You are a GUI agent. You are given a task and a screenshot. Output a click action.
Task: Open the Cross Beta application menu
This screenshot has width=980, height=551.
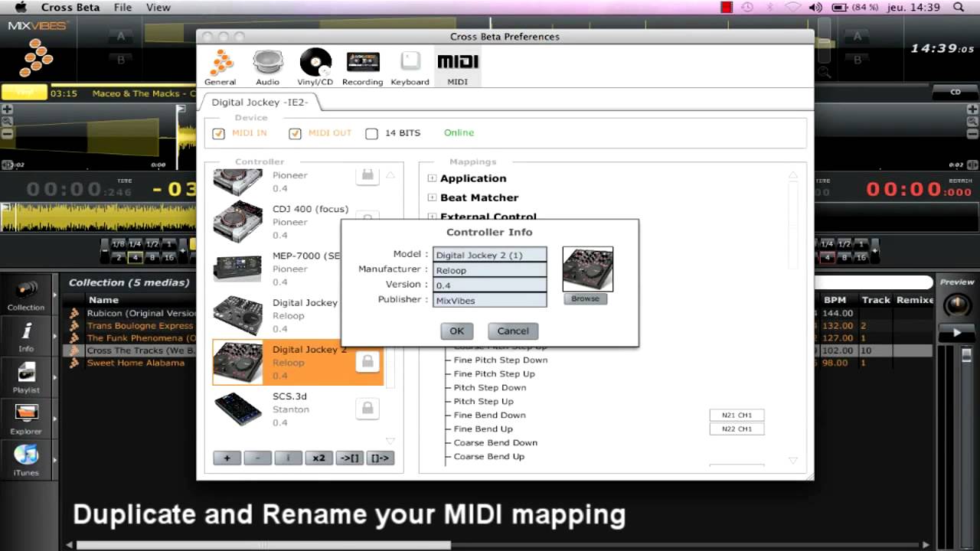[70, 7]
